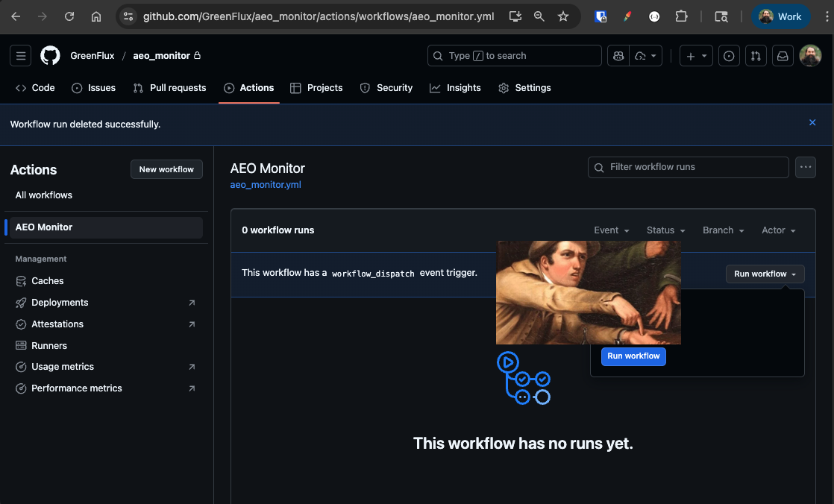
Task: Open the aeo_monitor.yml file link
Action: (266, 184)
